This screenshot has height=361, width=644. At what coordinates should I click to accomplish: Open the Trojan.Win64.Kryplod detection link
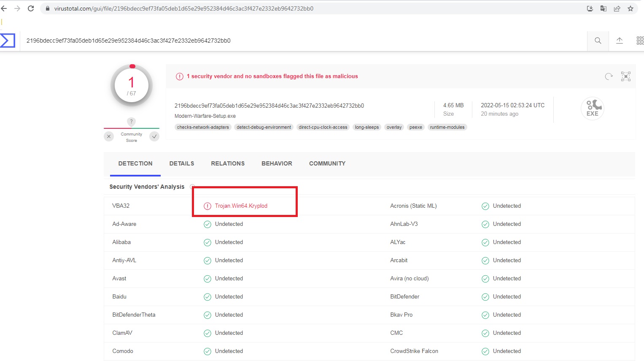pos(242,206)
